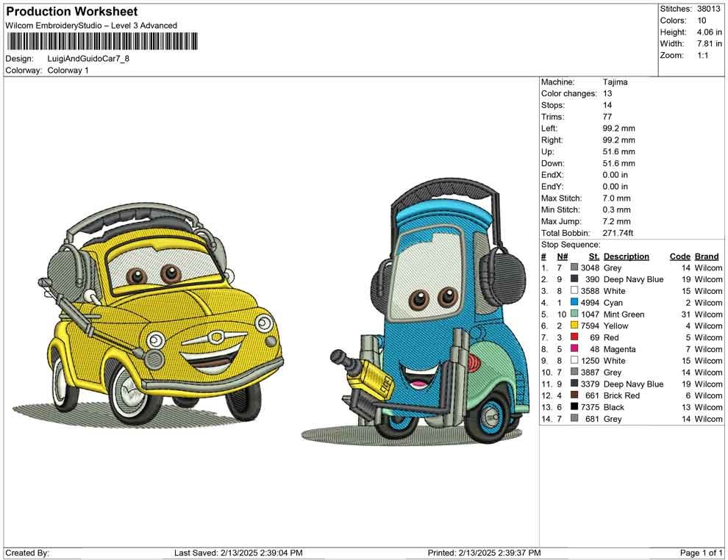
Task: Click the Cyan color swatch in row 4
Action: pos(574,303)
